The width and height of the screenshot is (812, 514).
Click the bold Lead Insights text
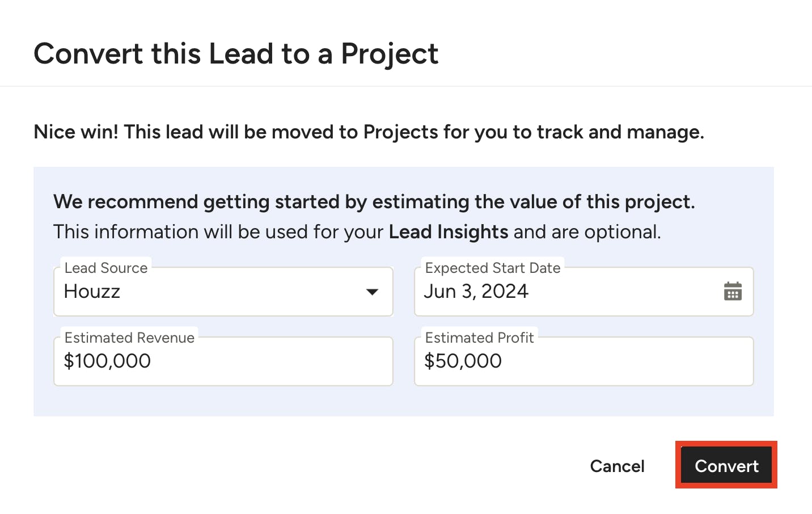(x=449, y=232)
